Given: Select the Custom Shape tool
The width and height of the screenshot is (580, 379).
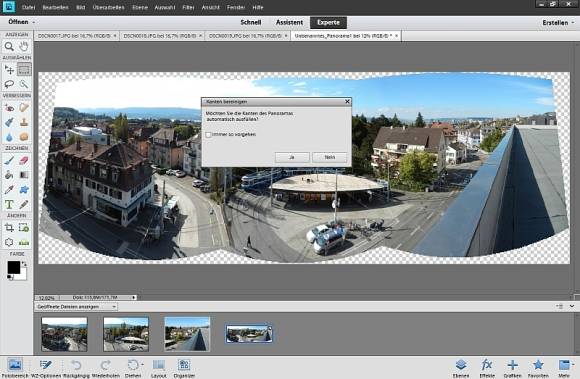Looking at the screenshot, I should coord(24,190).
